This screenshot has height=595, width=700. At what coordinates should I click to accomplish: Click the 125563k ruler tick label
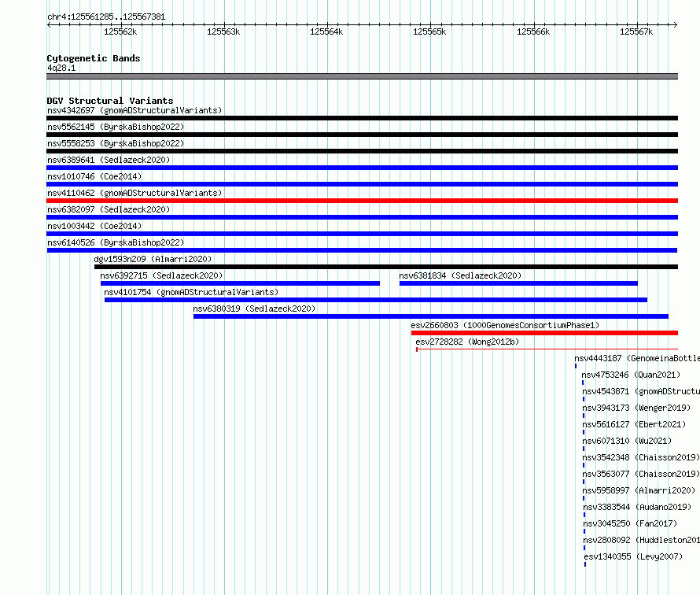point(223,31)
